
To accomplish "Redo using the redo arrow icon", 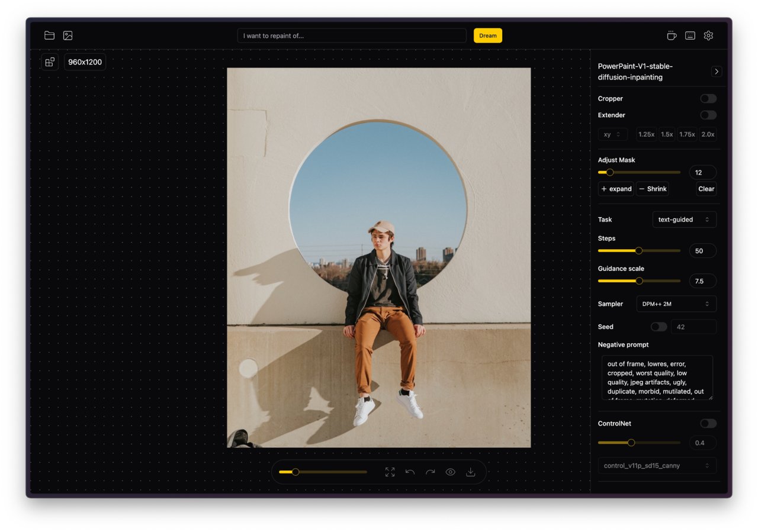I will click(x=430, y=472).
